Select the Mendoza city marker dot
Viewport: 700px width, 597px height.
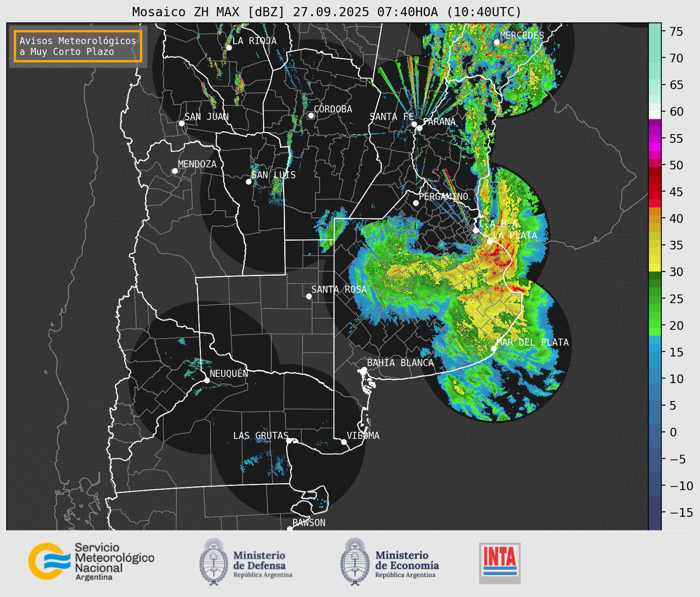coord(175,171)
